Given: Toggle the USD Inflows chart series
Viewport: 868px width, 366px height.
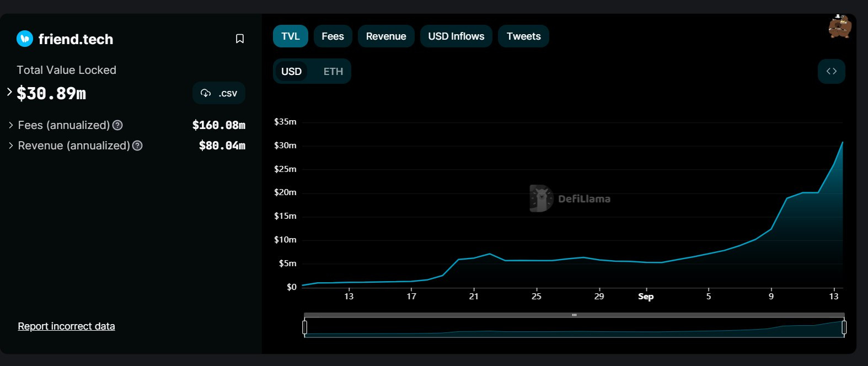Looking at the screenshot, I should pos(456,36).
